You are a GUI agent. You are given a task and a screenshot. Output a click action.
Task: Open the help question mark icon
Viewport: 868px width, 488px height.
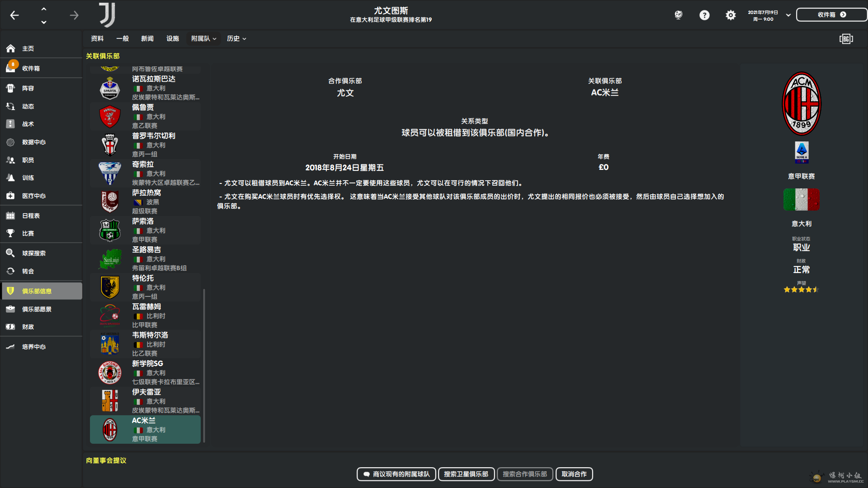pyautogui.click(x=704, y=15)
